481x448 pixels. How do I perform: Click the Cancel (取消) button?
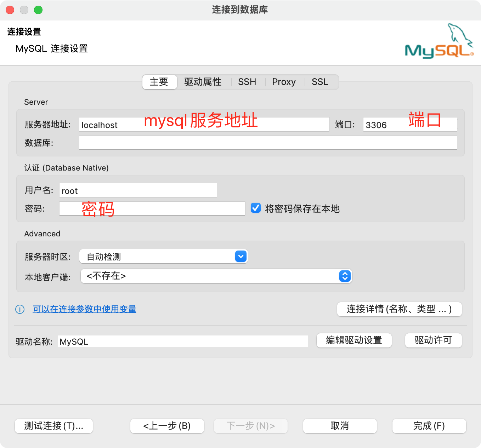point(340,426)
